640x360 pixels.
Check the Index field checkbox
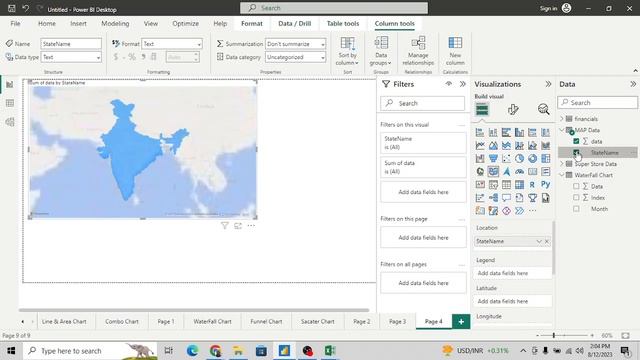576,198
